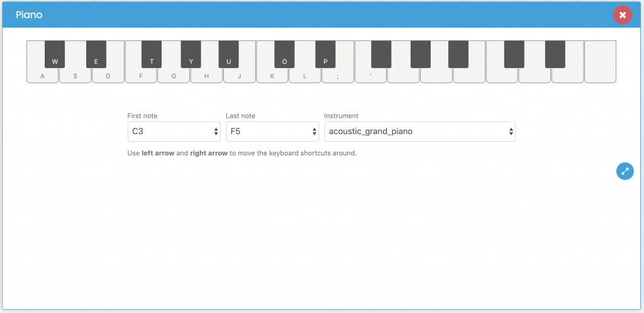Viewport: 644px width, 313px height.
Task: Close the Piano dialog with the red X
Action: (x=623, y=15)
